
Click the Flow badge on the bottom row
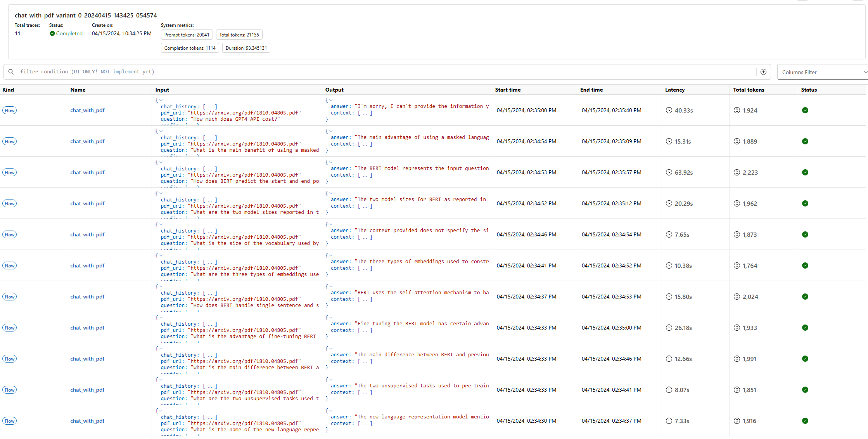(x=9, y=421)
